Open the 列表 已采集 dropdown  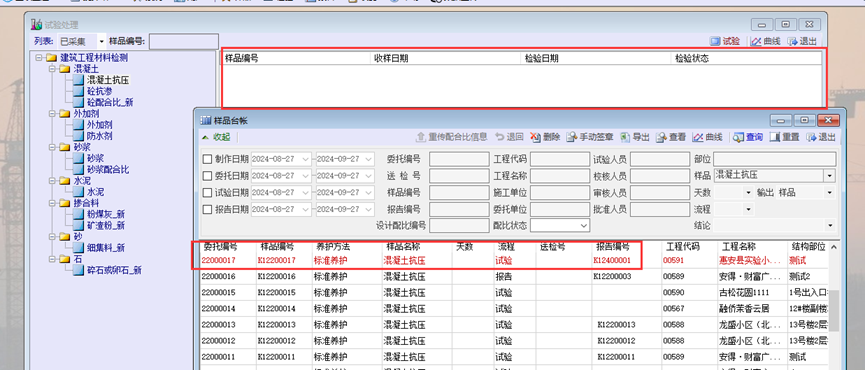(x=82, y=41)
